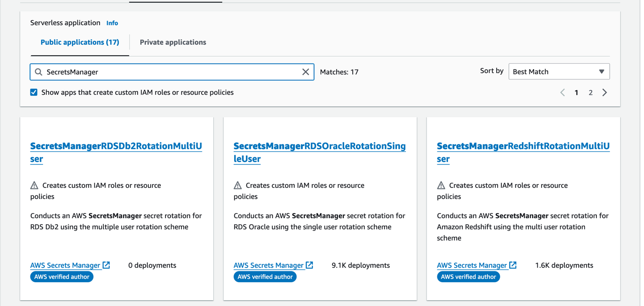Click the magnifier icon in search box
This screenshot has width=644, height=306.
pos(39,72)
